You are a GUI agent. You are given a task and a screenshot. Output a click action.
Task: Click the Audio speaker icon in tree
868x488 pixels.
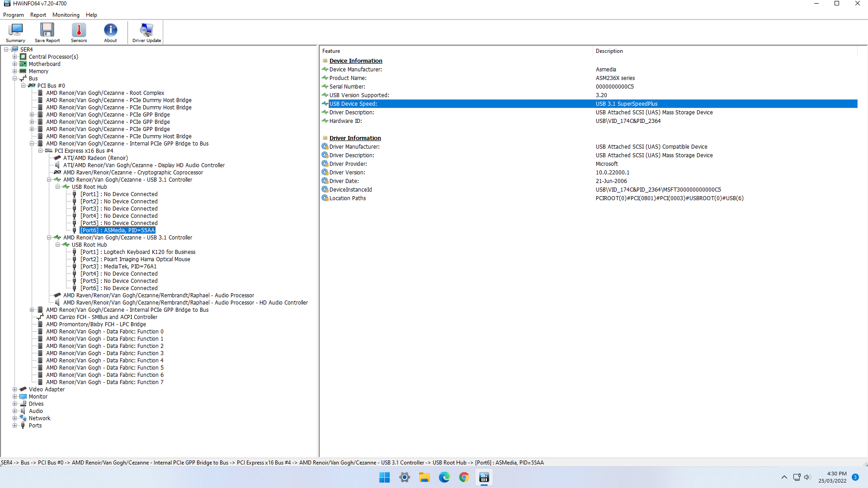coord(23,411)
